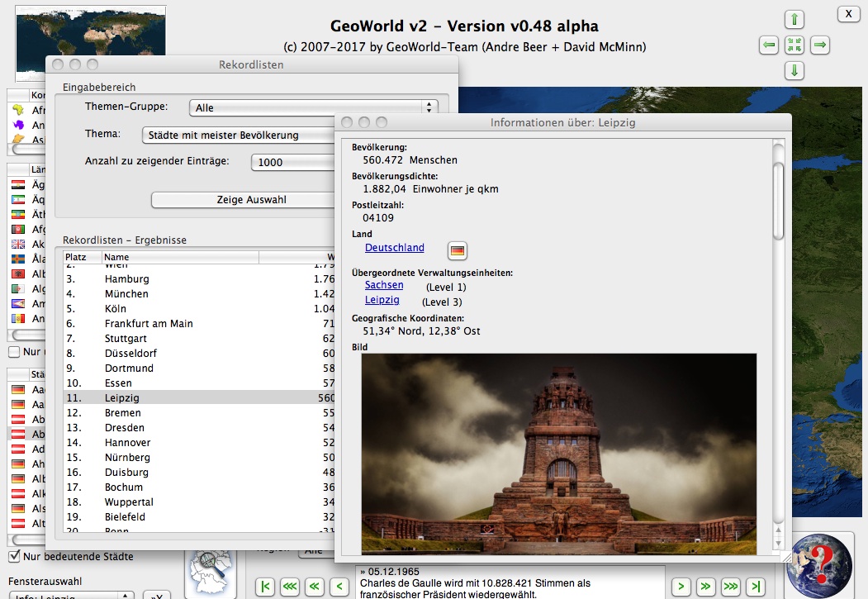868x599 pixels.
Task: Open the globe help icon with question mark
Action: [x=821, y=566]
